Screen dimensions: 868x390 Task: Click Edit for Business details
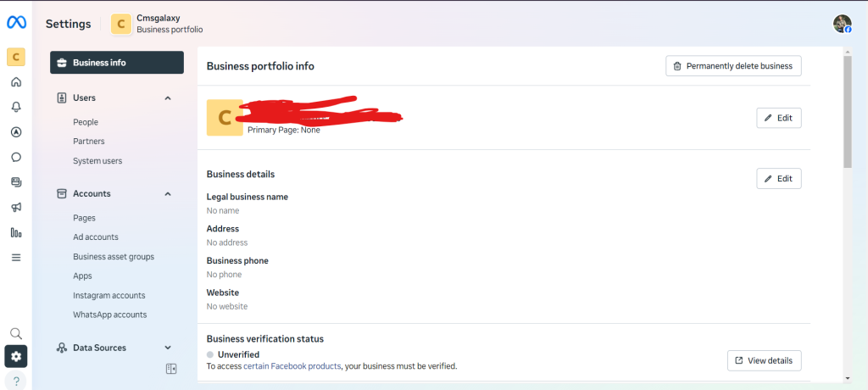[779, 178]
